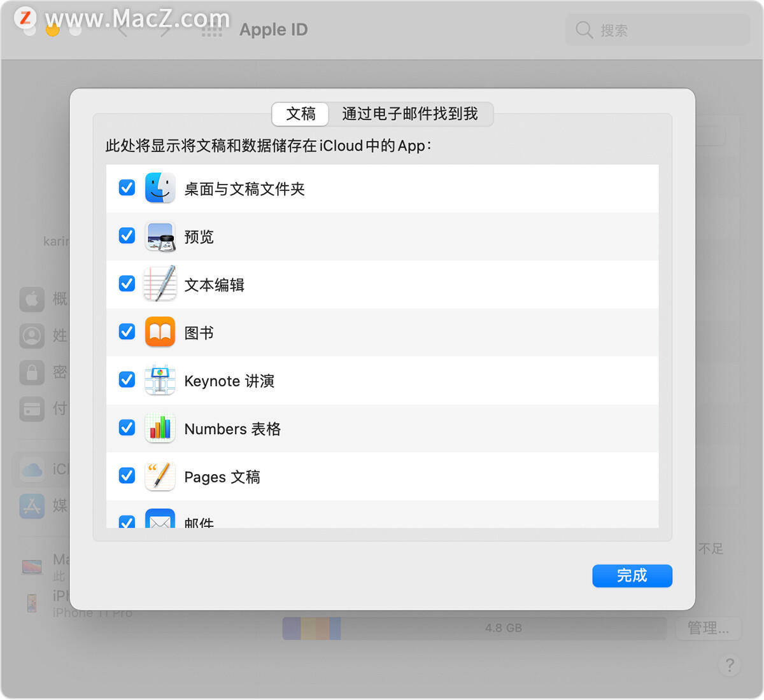The image size is (764, 700).
Task: Click the 管理... storage button
Action: (708, 628)
